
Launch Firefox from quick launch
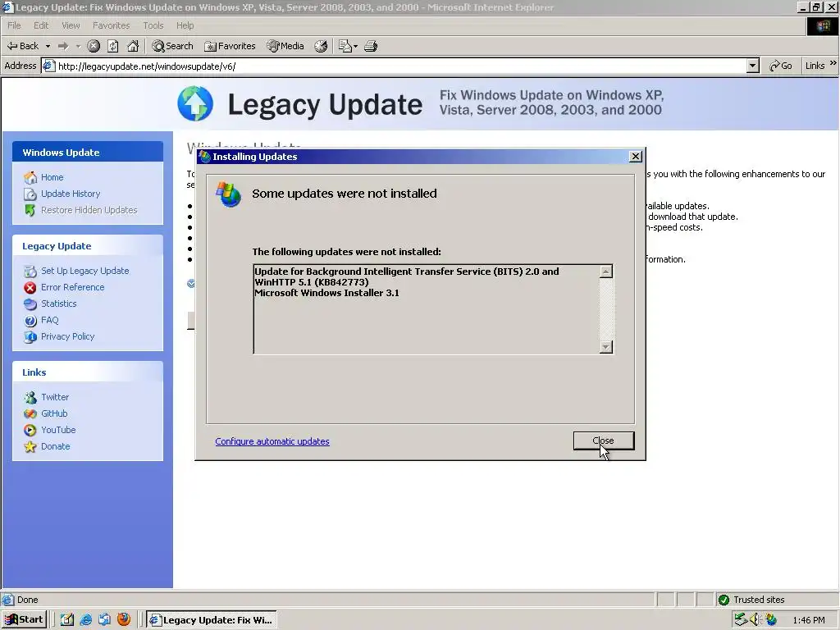[x=124, y=620]
